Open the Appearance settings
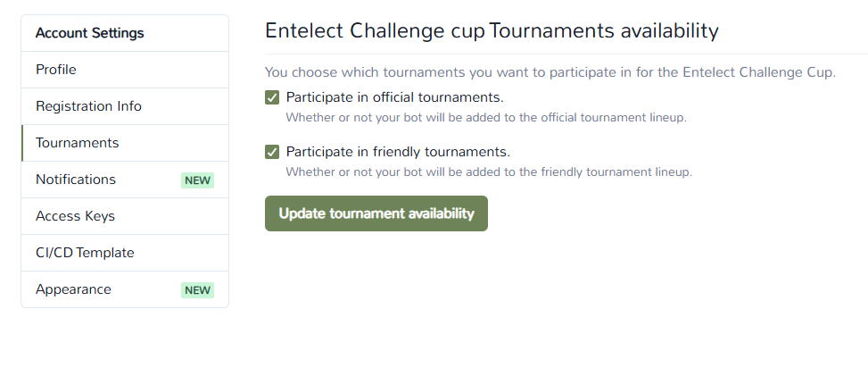Viewport: 868px width, 368px height. tap(125, 289)
